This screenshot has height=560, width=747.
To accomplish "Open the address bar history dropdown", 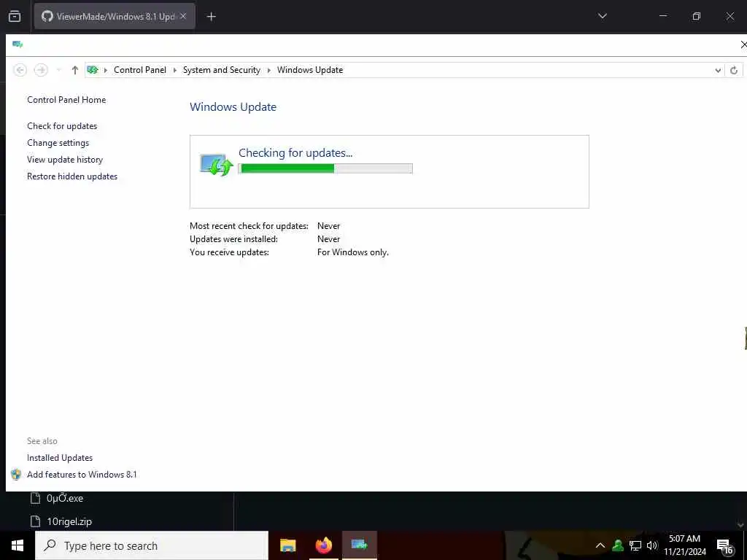I will click(x=718, y=71).
